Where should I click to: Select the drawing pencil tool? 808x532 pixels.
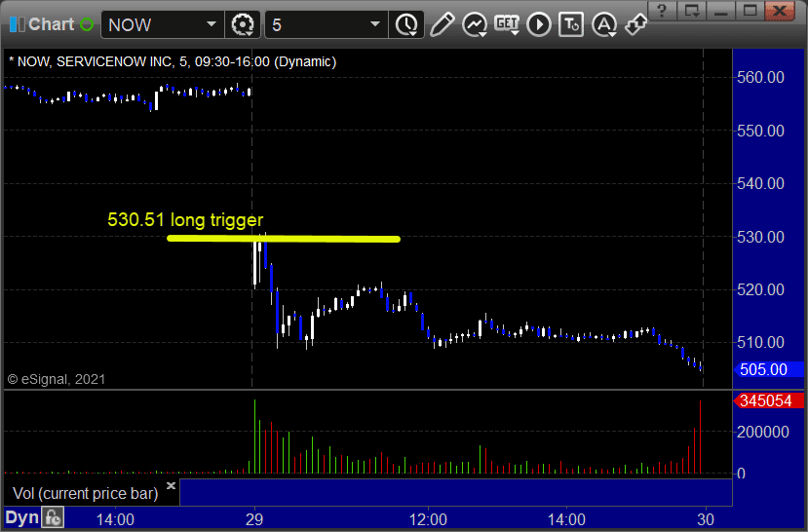tap(442, 24)
